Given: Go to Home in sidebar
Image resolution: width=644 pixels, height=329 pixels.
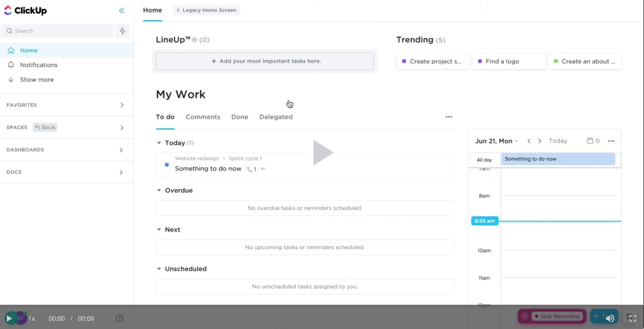Looking at the screenshot, I should (67, 50).
